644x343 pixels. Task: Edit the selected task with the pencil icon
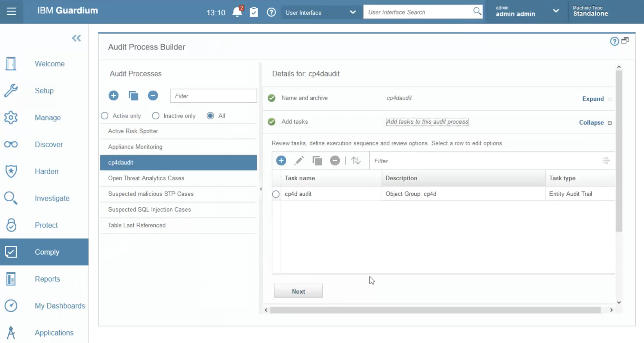coord(299,160)
